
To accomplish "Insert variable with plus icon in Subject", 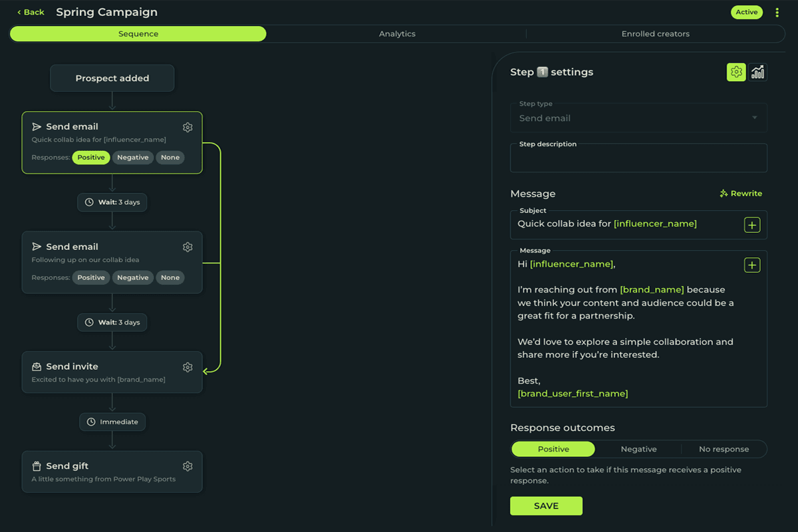I will pyautogui.click(x=752, y=225).
